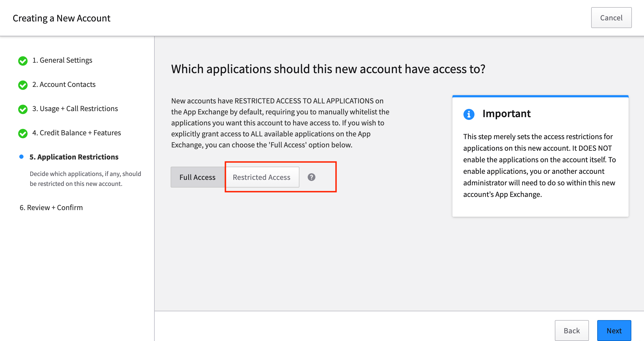Click the blue info icon beside Important
The width and height of the screenshot is (644, 341).
[x=469, y=114]
